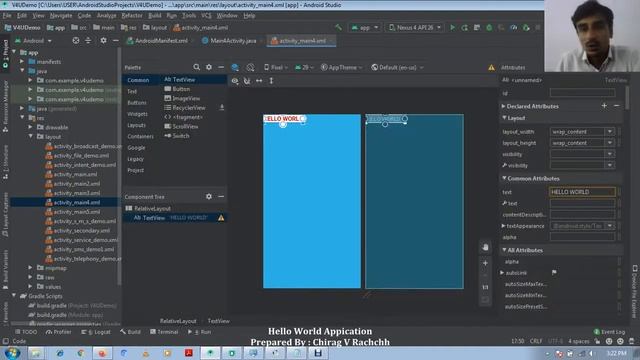Select activity_main5.xml in project tree

77,212
